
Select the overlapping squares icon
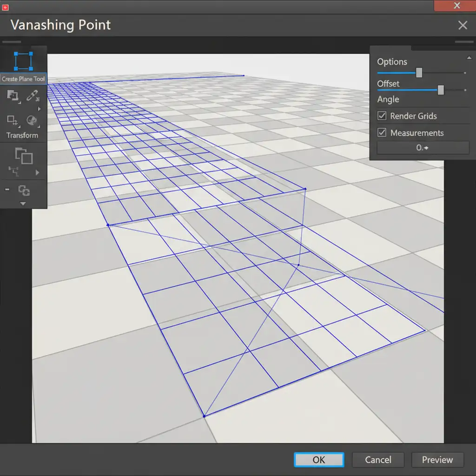24,156
